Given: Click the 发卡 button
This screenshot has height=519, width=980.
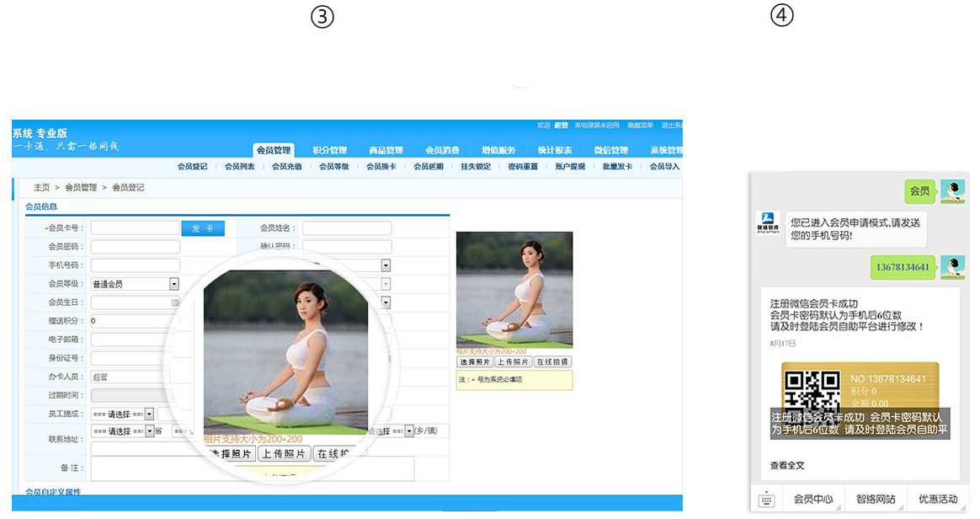Looking at the screenshot, I should (x=203, y=228).
